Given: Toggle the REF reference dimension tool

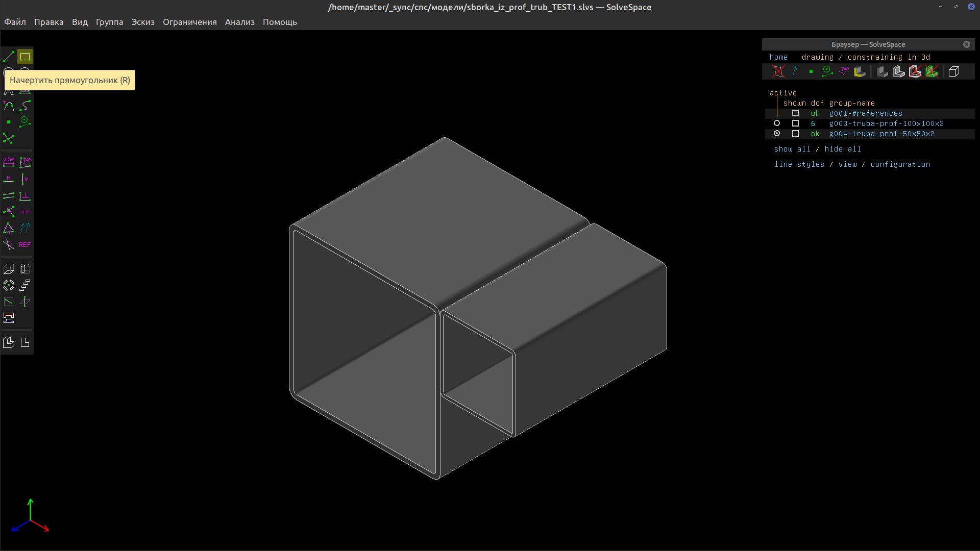Looking at the screenshot, I should pyautogui.click(x=24, y=245).
